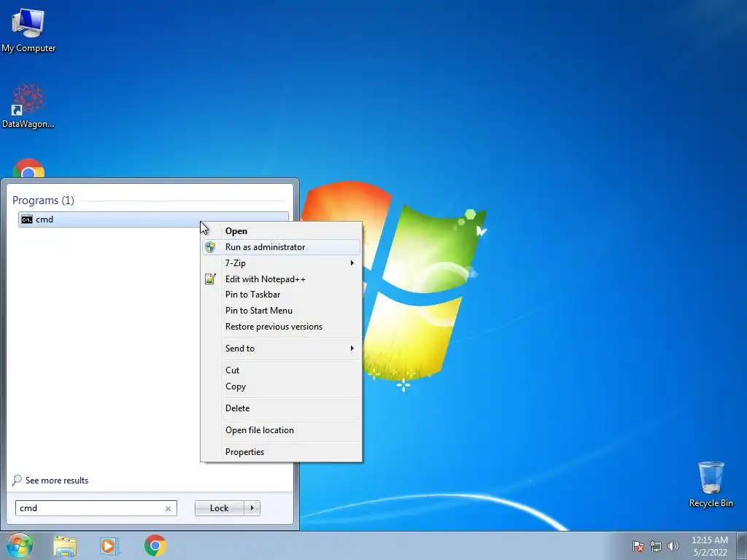Click See more results link
The image size is (747, 560).
[x=50, y=481]
